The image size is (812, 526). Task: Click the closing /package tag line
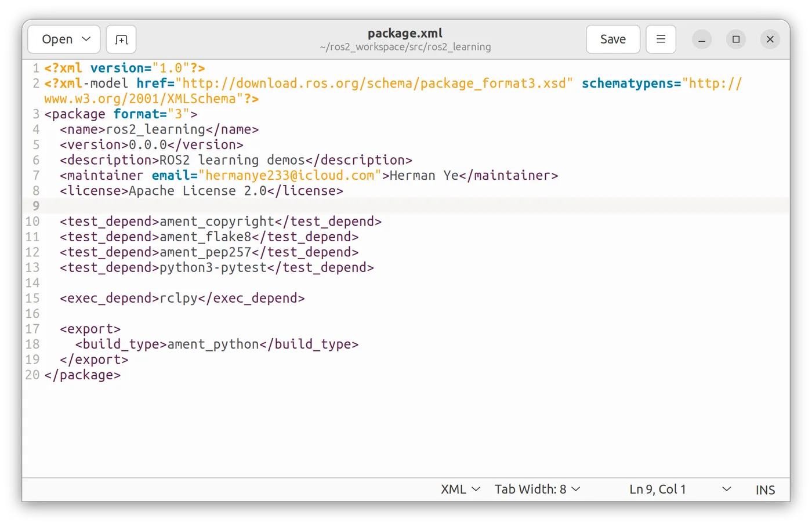82,375
